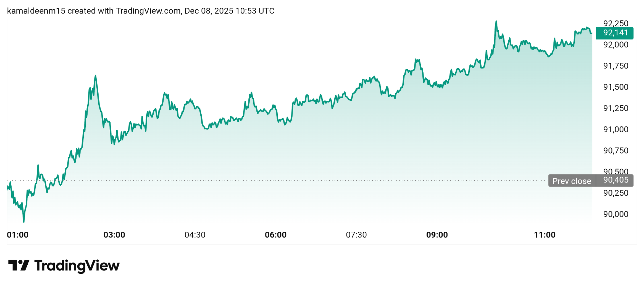Click the 04:30 time axis label

tap(195, 235)
